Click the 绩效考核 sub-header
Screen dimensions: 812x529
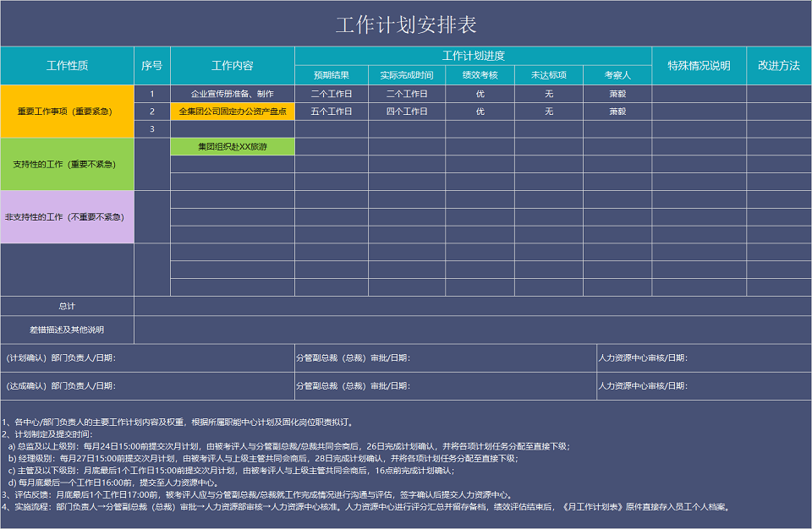[x=480, y=75]
